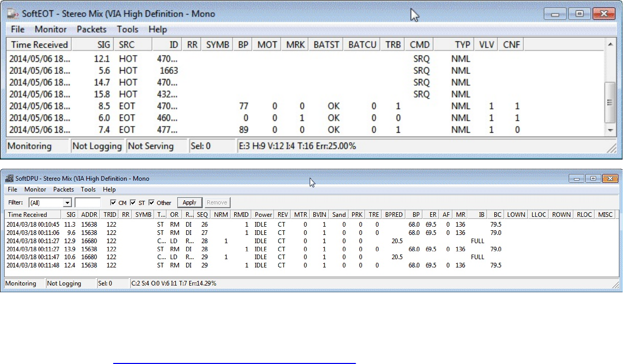This screenshot has height=364, width=623.
Task: Toggle the CM filter checkbox in SoftDPU
Action: [x=113, y=203]
